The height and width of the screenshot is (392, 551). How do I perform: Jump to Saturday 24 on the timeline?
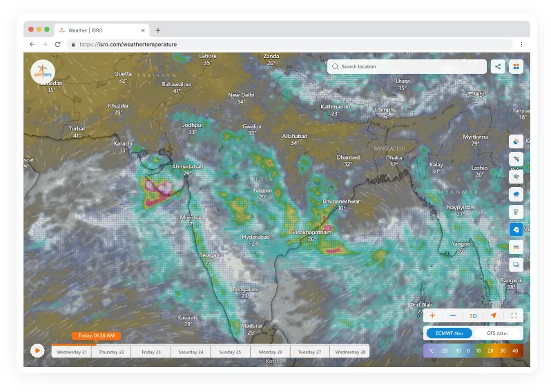pos(191,352)
